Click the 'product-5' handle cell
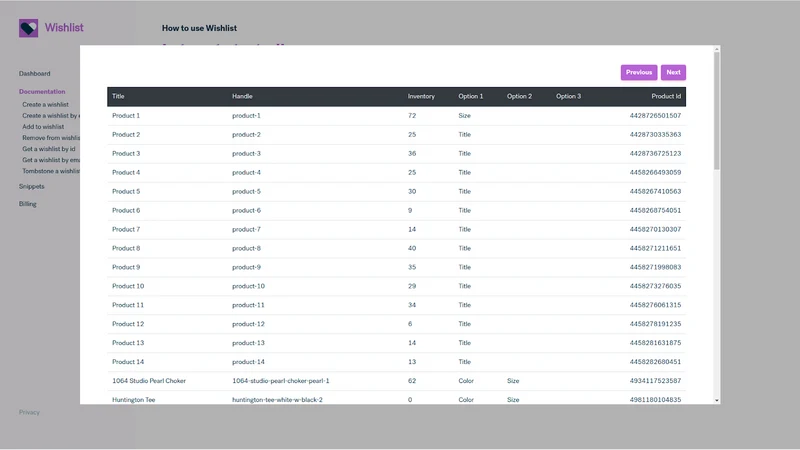This screenshot has height=450, width=800. coord(246,191)
